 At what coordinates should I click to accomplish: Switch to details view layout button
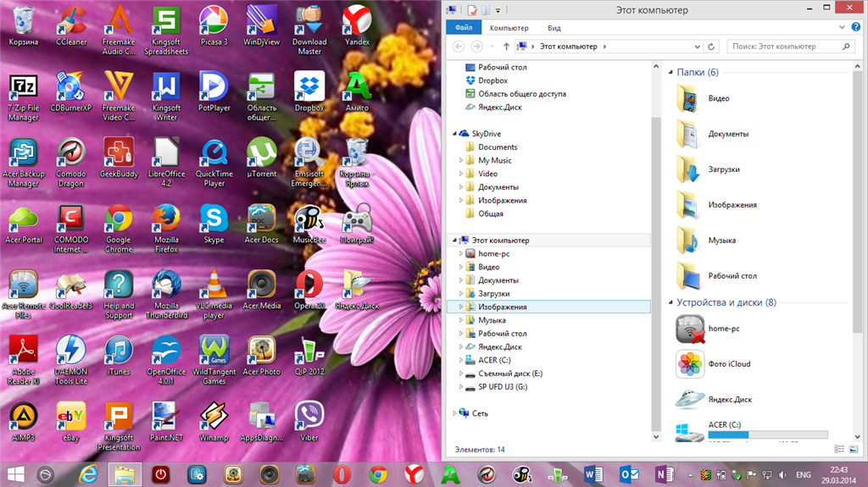pos(839,450)
